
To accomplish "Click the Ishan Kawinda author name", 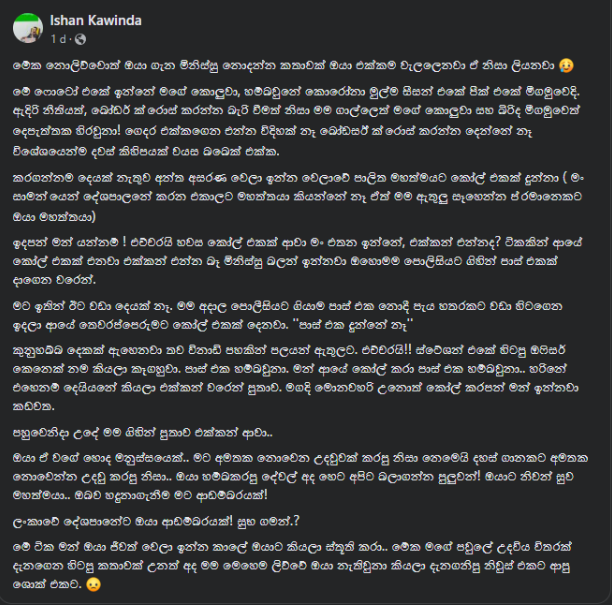I will (x=96, y=20).
